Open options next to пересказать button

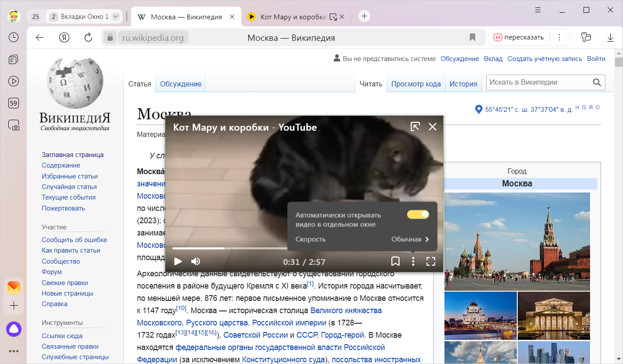(x=559, y=38)
